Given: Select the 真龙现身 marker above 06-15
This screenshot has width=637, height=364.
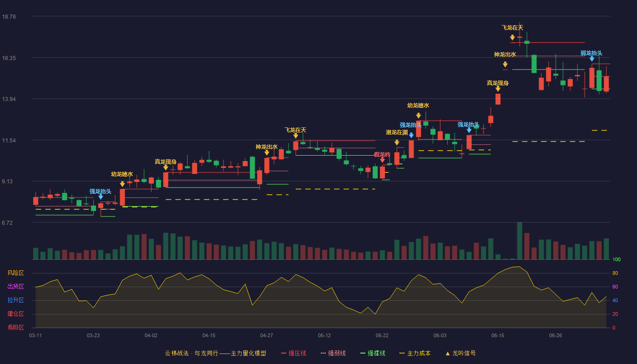Looking at the screenshot, I should coord(498,89).
